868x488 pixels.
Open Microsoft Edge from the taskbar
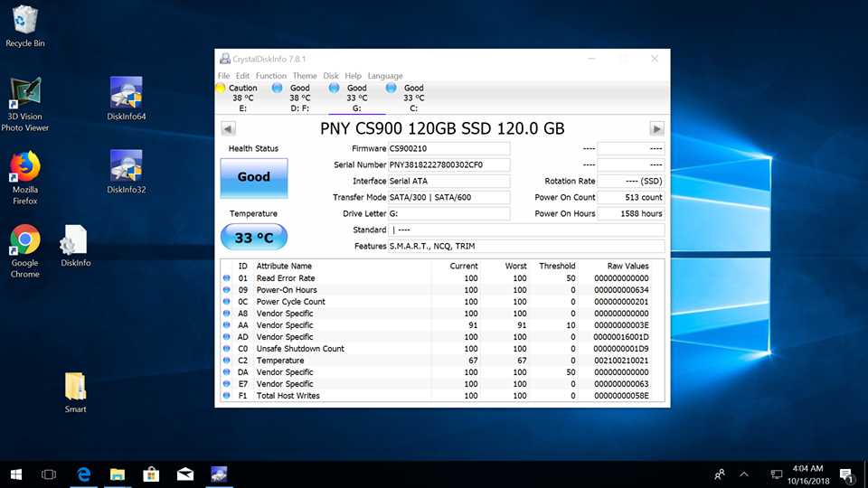[83, 474]
